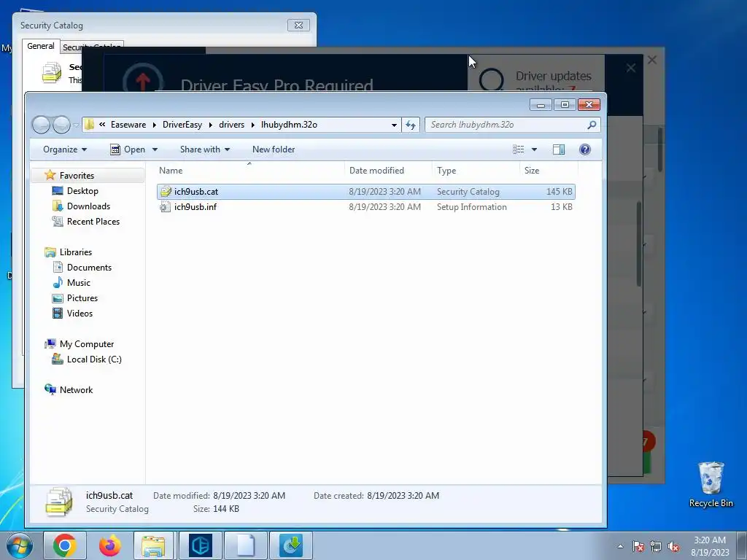
Task: Select the ich9usb.cat file
Action: (366, 192)
